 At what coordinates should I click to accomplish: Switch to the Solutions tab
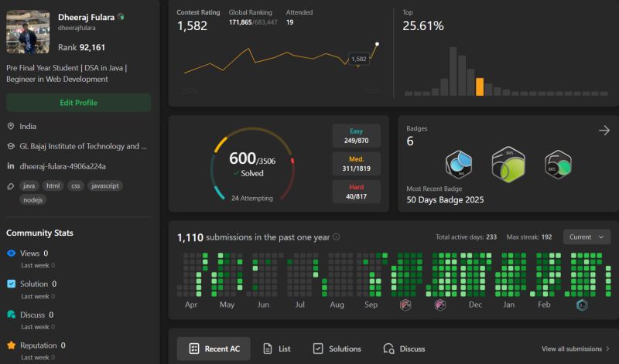337,349
